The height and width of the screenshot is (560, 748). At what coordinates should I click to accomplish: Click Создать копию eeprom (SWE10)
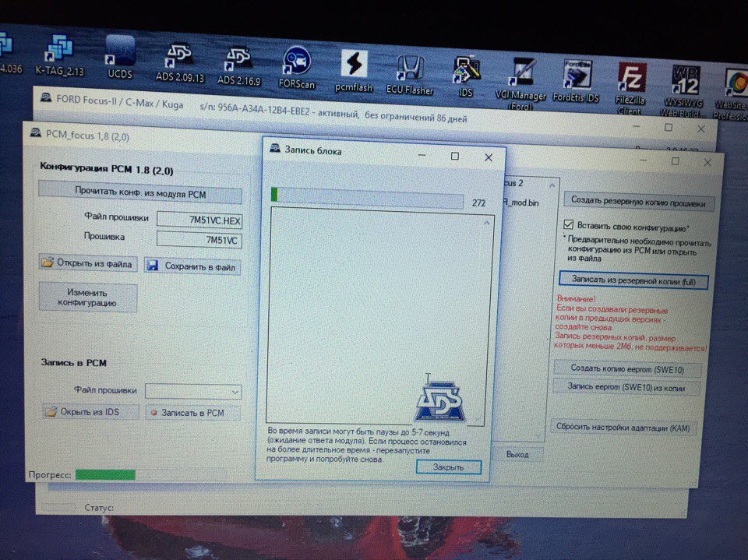tap(627, 369)
